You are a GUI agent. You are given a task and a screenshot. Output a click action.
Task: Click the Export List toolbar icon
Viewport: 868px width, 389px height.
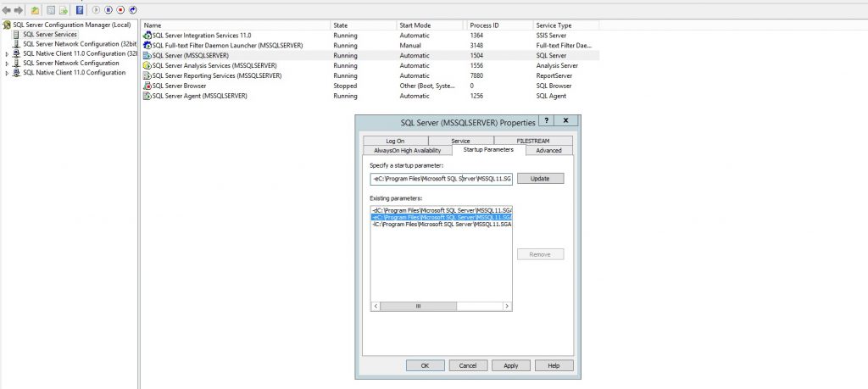point(64,10)
